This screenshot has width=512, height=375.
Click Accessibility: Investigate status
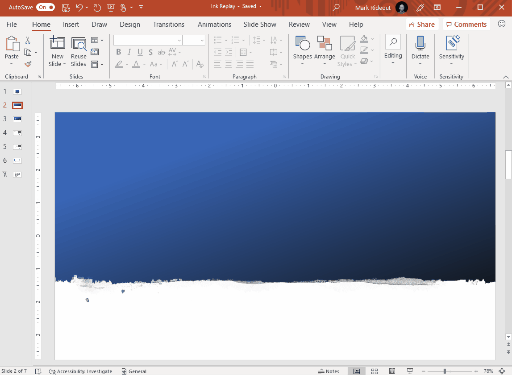click(80, 371)
